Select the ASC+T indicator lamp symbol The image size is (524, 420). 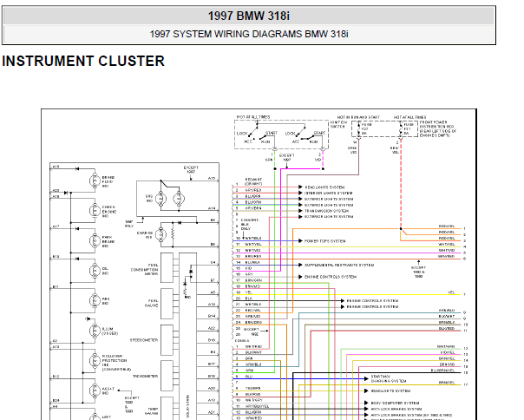point(95,390)
